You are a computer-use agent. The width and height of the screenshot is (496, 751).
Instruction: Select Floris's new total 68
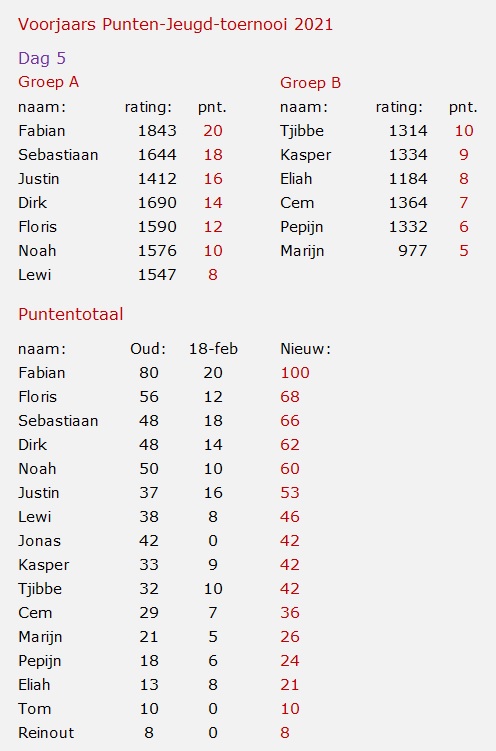coord(290,397)
